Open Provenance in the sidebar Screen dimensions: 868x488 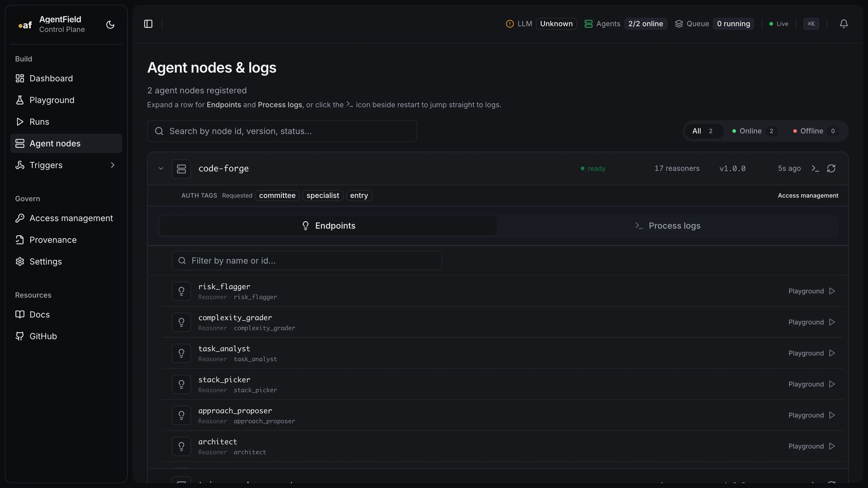[x=66, y=240]
